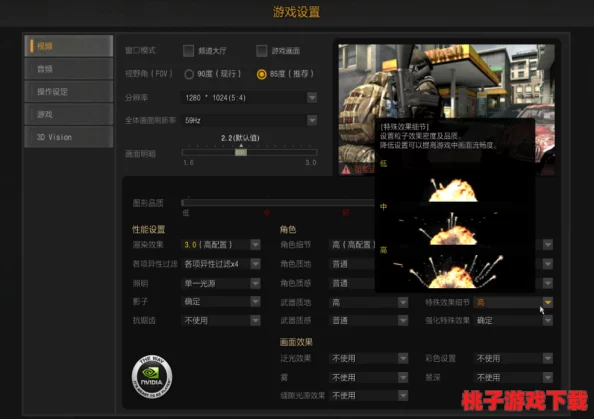Open the 角色质地 dropdown field

[x=352, y=264]
